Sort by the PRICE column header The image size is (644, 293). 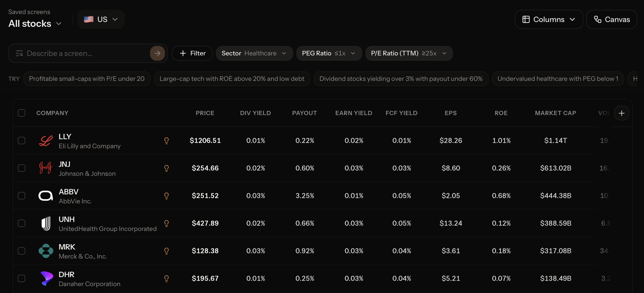[x=205, y=113]
